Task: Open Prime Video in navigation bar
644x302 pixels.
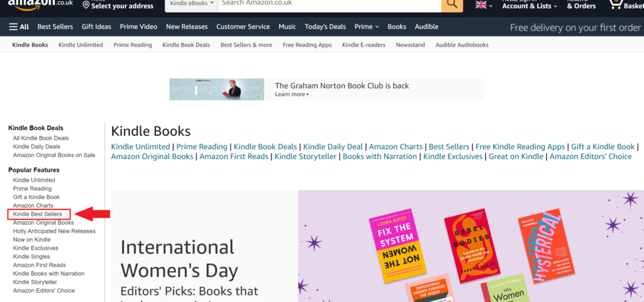Action: (x=138, y=26)
